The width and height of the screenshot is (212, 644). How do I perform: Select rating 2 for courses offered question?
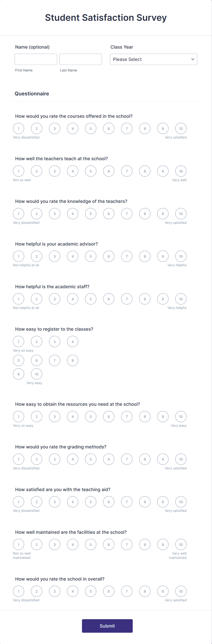(x=36, y=128)
